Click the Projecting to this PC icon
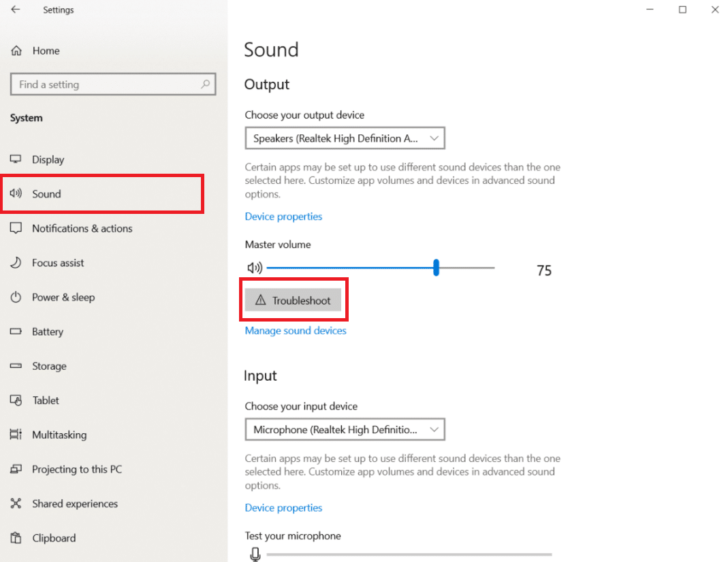The height and width of the screenshot is (562, 728). [16, 469]
